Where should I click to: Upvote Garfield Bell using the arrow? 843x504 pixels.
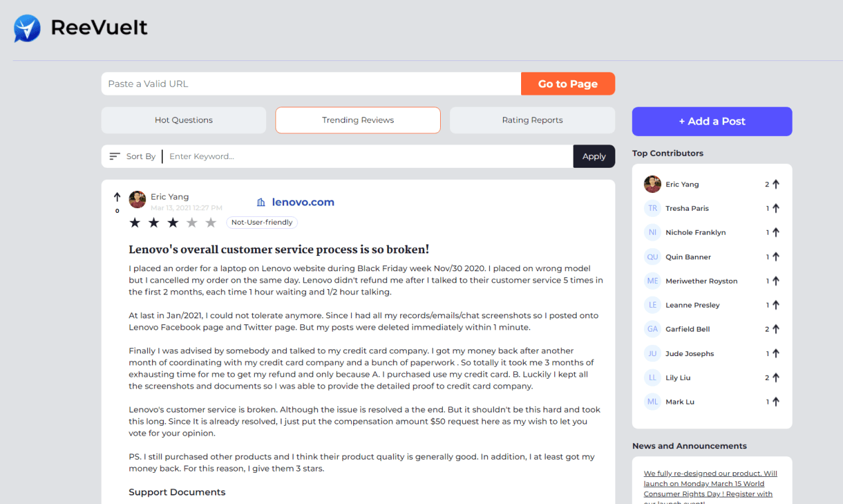[x=776, y=329]
